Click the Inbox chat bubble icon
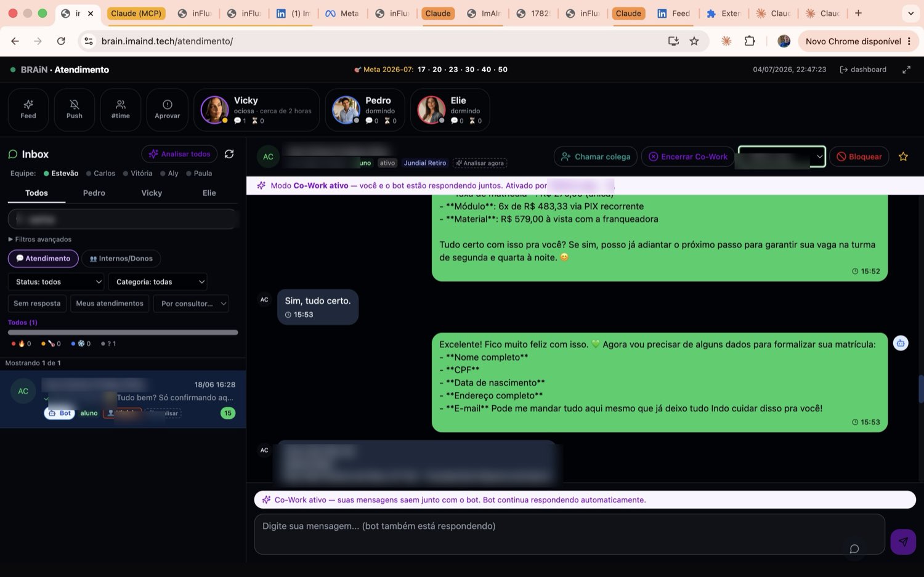Viewport: 924px width, 577px height. (13, 154)
